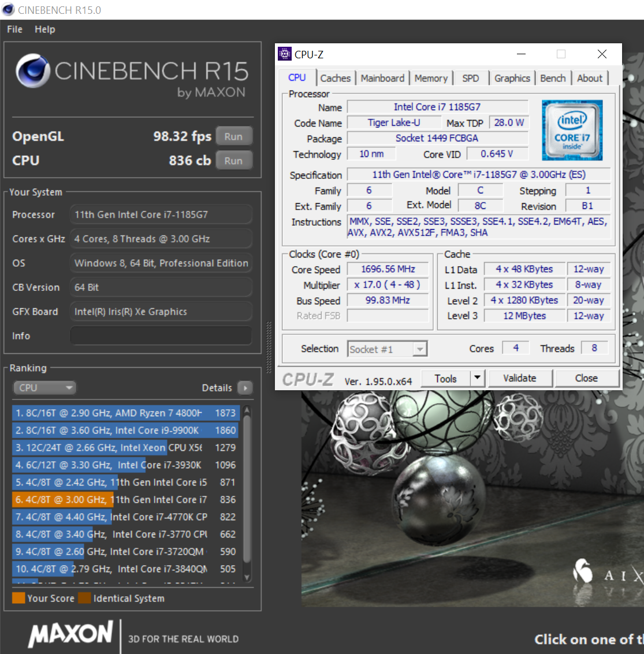Click the brown Identical System legend swatch
Image resolution: width=644 pixels, height=654 pixels.
(84, 598)
